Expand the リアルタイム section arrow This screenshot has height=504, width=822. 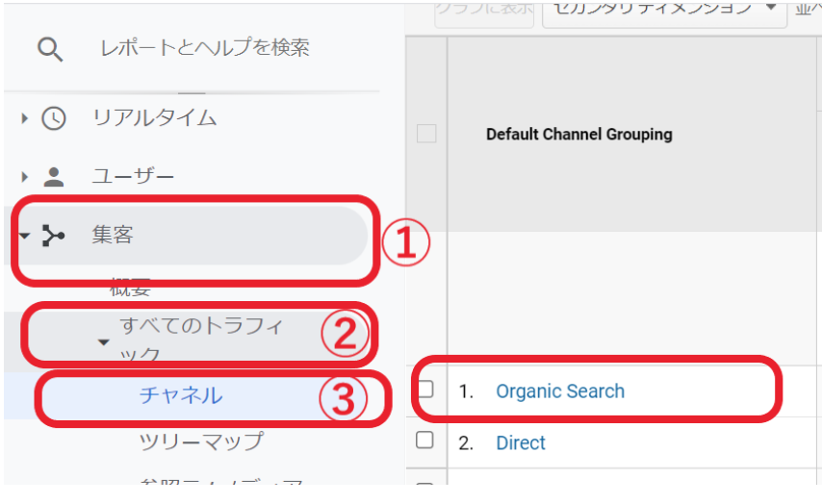point(25,118)
